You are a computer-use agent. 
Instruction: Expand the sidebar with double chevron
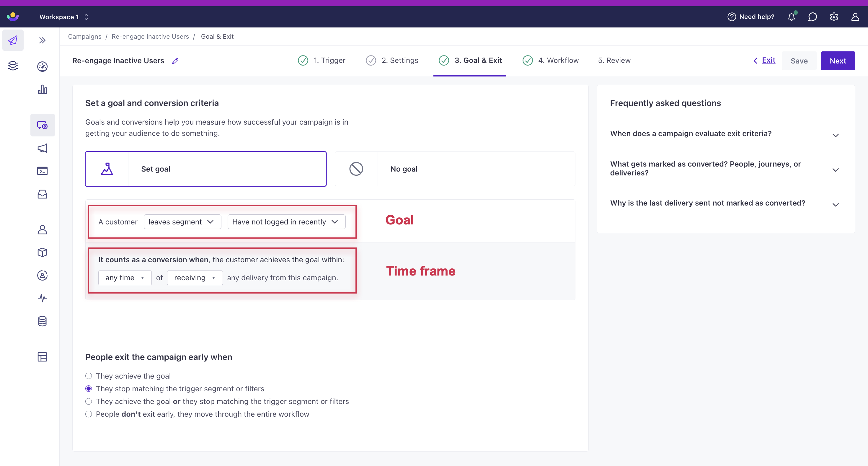(x=42, y=40)
